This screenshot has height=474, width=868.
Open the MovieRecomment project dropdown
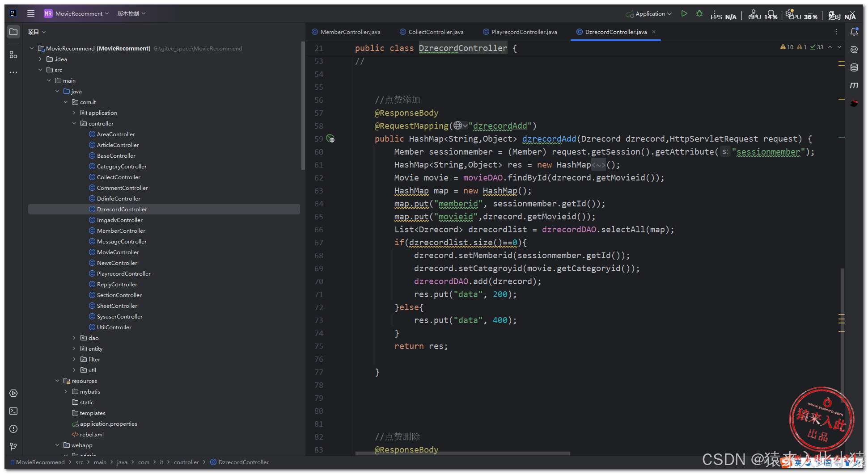(x=76, y=13)
